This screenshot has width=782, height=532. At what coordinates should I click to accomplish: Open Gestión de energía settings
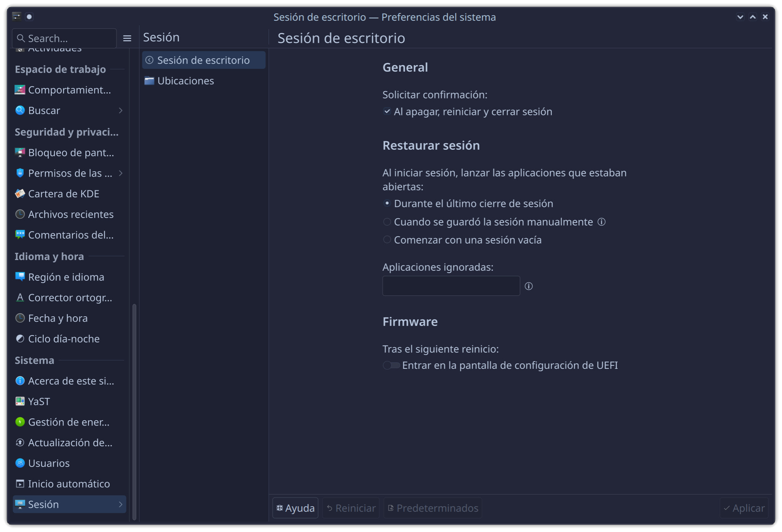click(68, 422)
